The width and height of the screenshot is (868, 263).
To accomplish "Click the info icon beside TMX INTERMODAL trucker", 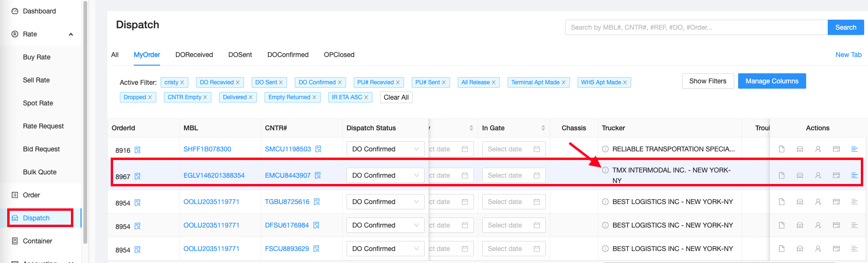I will tap(605, 170).
